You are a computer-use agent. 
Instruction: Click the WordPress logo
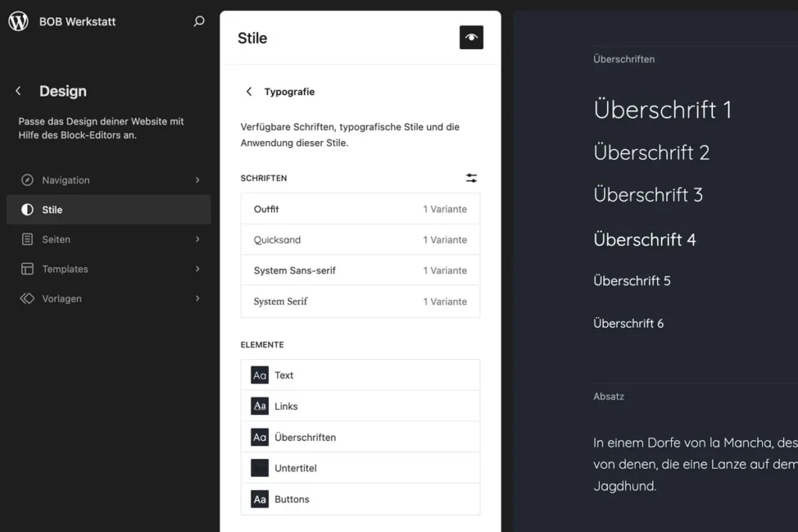pos(18,21)
